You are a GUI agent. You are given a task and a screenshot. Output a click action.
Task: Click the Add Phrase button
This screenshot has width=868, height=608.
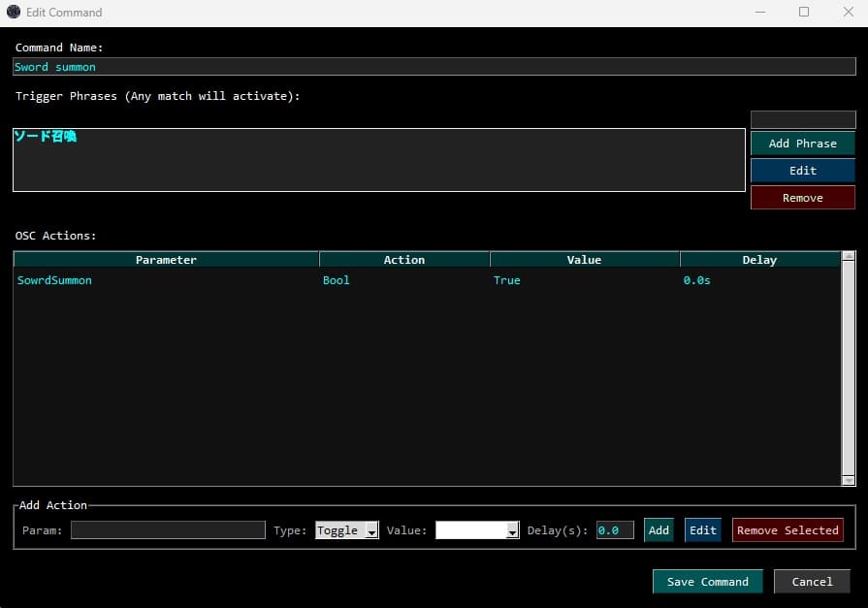click(802, 144)
